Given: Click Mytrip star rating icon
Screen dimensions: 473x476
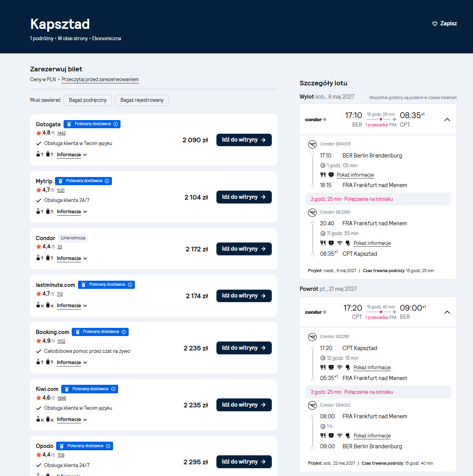Looking at the screenshot, I should click(39, 190).
